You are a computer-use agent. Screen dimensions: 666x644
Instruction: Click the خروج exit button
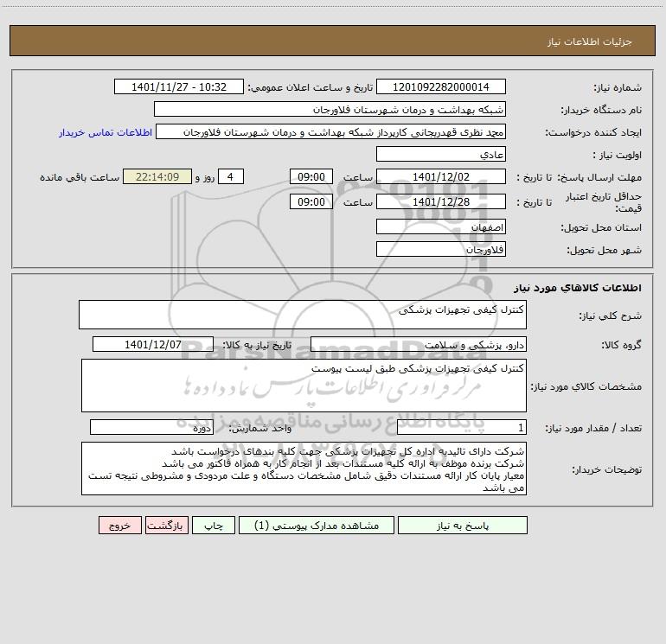pos(119,525)
